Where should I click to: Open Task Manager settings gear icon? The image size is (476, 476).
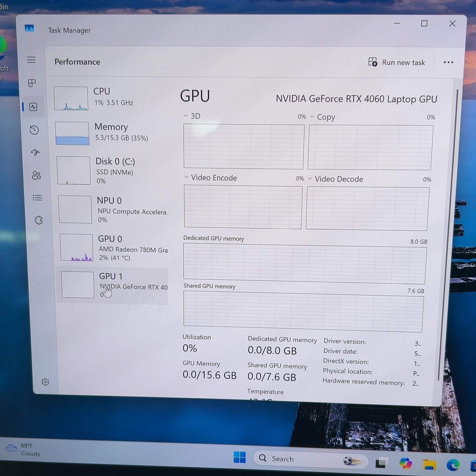click(45, 382)
